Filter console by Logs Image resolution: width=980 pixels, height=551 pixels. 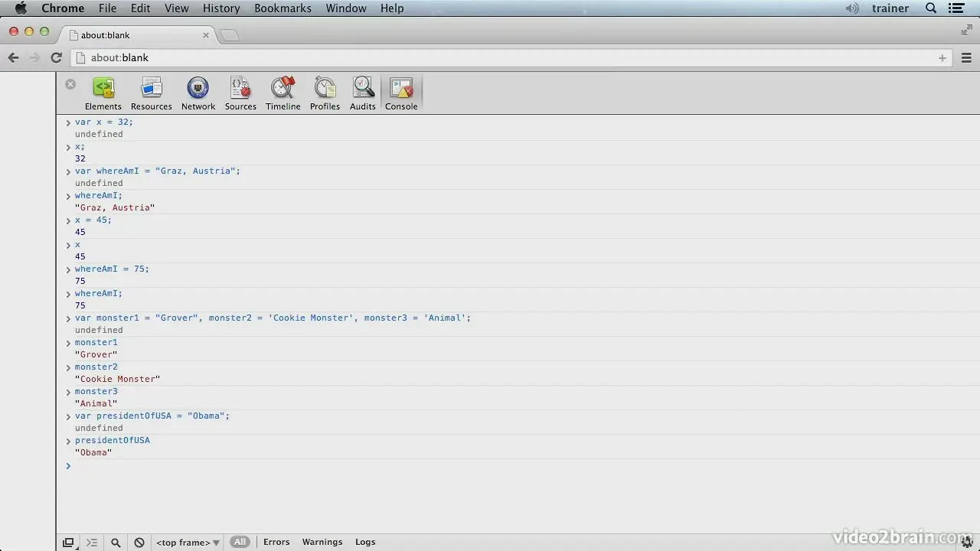(365, 542)
